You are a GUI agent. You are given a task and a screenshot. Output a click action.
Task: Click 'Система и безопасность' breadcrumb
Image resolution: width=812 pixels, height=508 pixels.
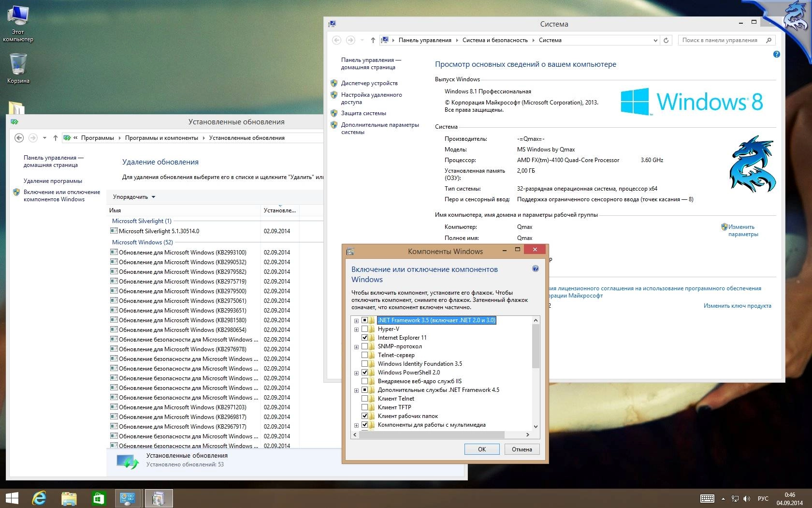point(495,40)
